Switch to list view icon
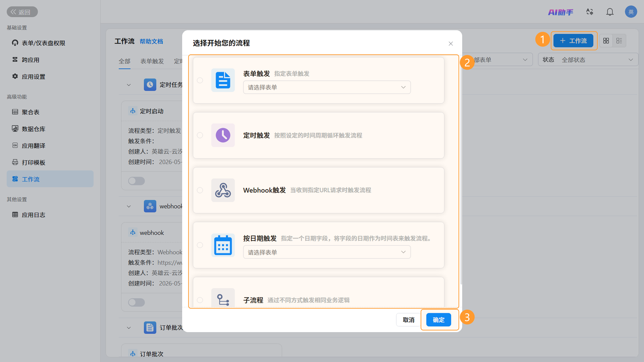This screenshot has width=644, height=362. click(619, 40)
